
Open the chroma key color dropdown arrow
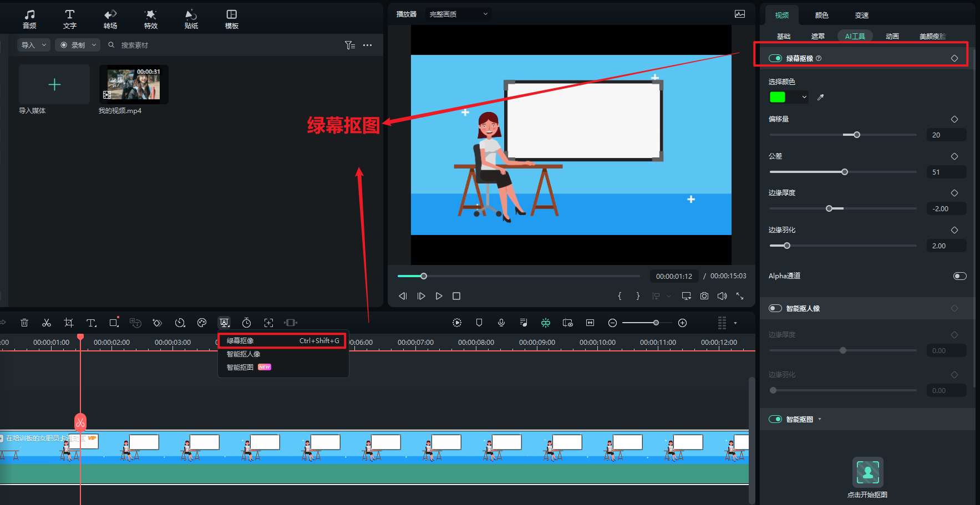[804, 98]
